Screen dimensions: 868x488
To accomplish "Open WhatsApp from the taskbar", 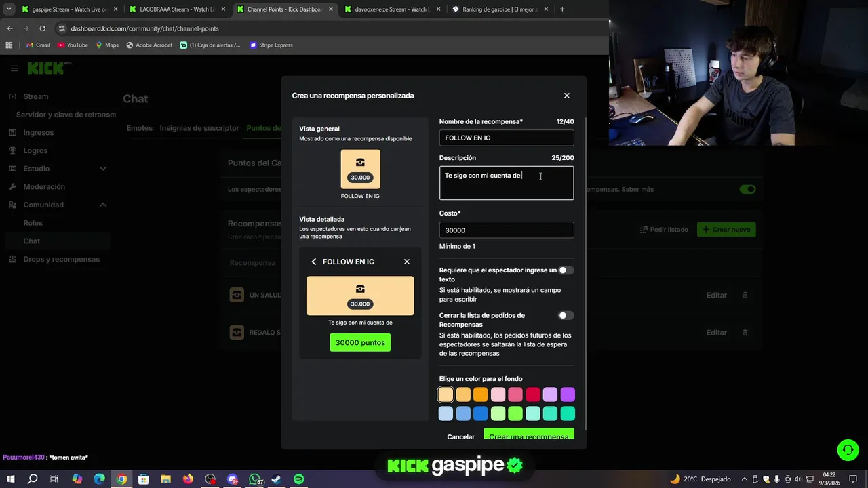I will 254,479.
